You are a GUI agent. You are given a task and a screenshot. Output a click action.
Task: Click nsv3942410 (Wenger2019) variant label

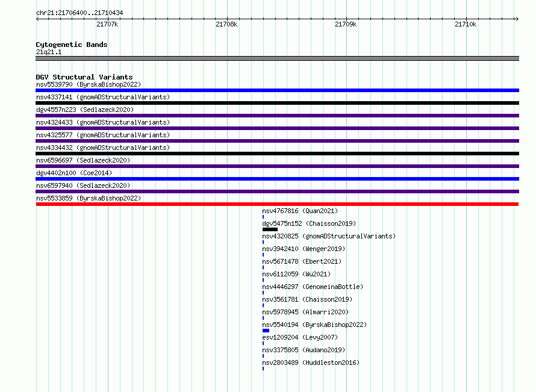tap(304, 249)
